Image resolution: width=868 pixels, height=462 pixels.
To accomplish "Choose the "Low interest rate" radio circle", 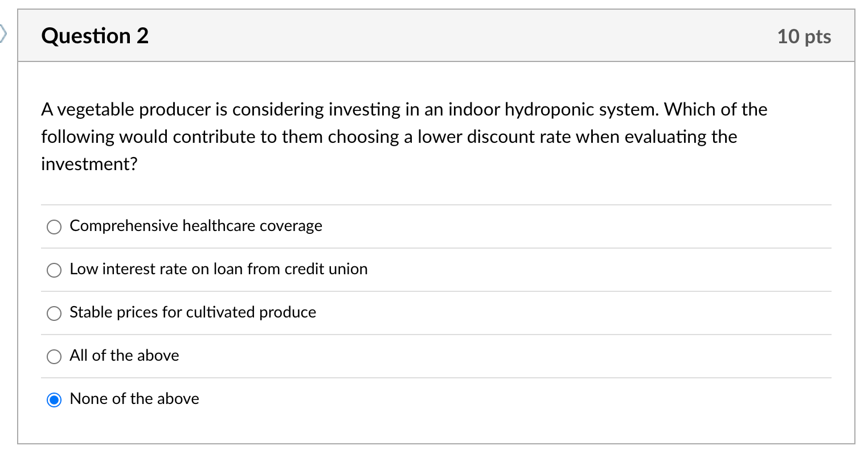I will (x=54, y=270).
